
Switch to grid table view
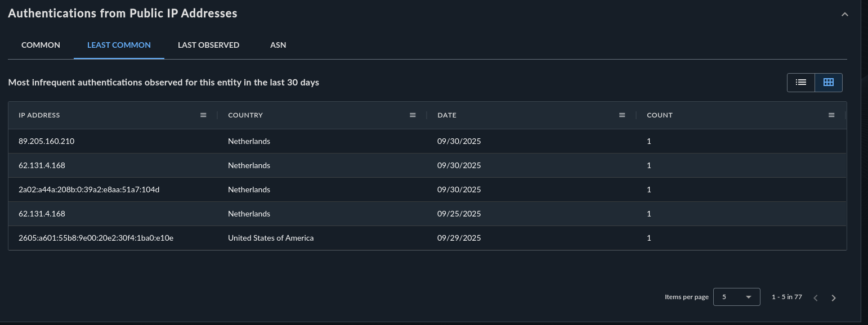(x=828, y=82)
